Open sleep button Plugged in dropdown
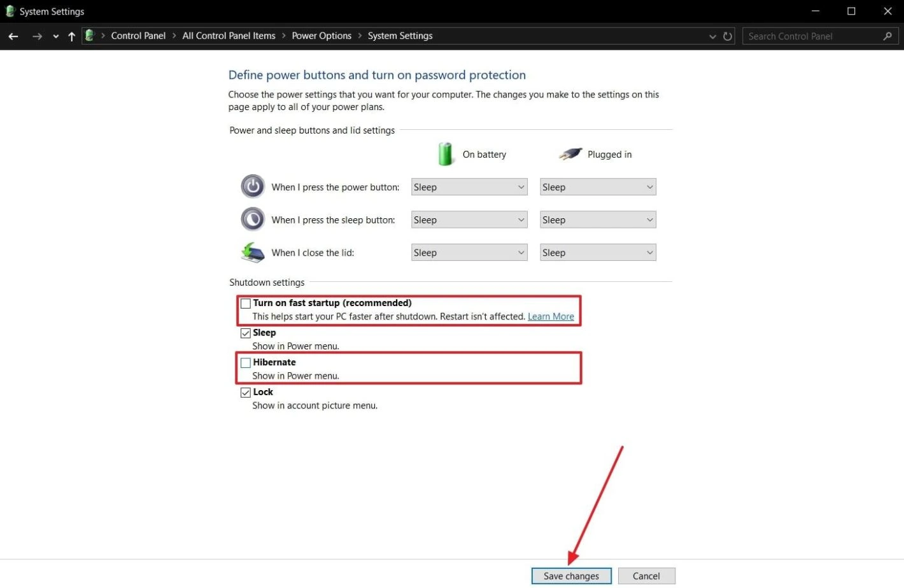This screenshot has width=904, height=588. [598, 220]
